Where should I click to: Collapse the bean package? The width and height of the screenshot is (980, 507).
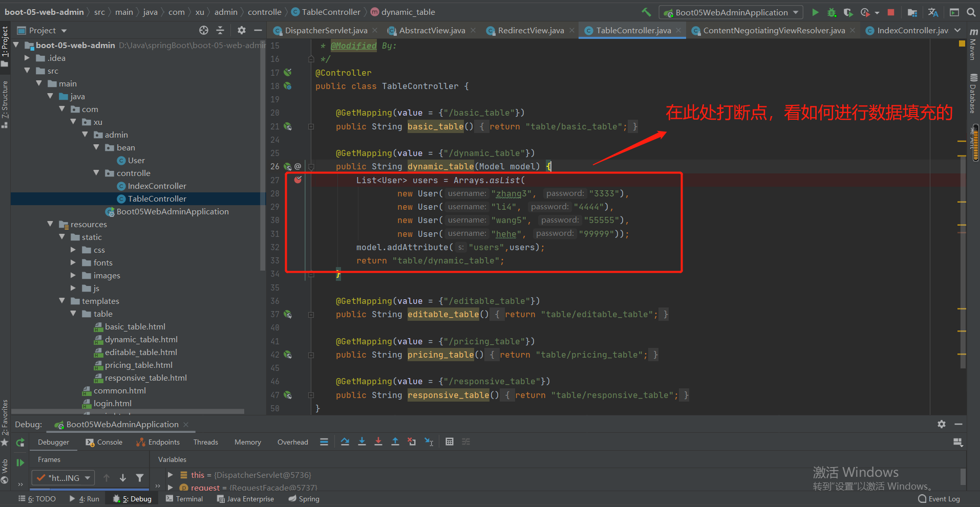click(96, 147)
